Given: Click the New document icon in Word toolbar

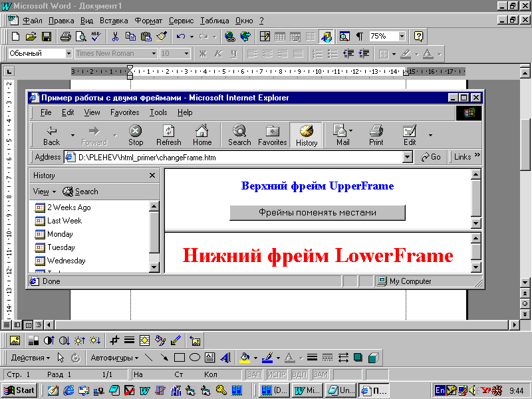Looking at the screenshot, I should click(15, 37).
